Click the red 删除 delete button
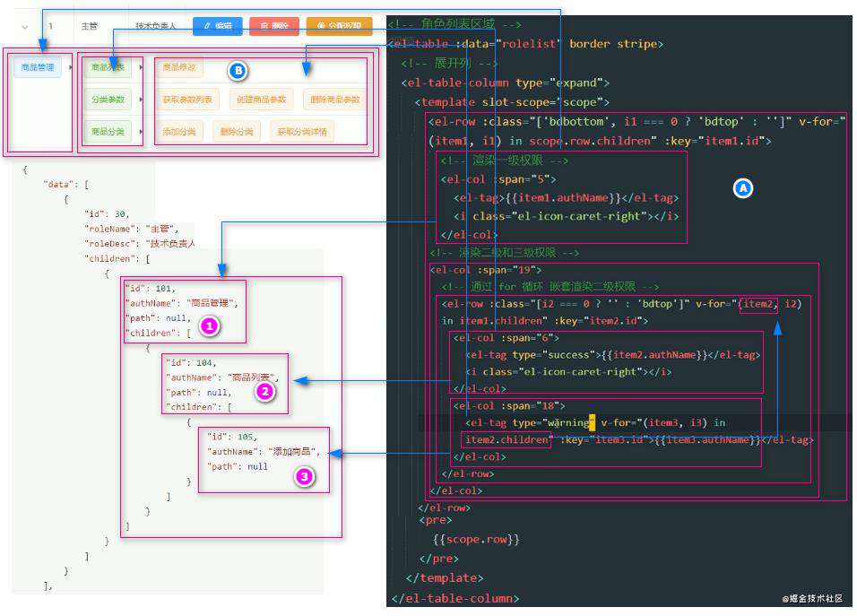Screen dimensions: 857x616 274,26
